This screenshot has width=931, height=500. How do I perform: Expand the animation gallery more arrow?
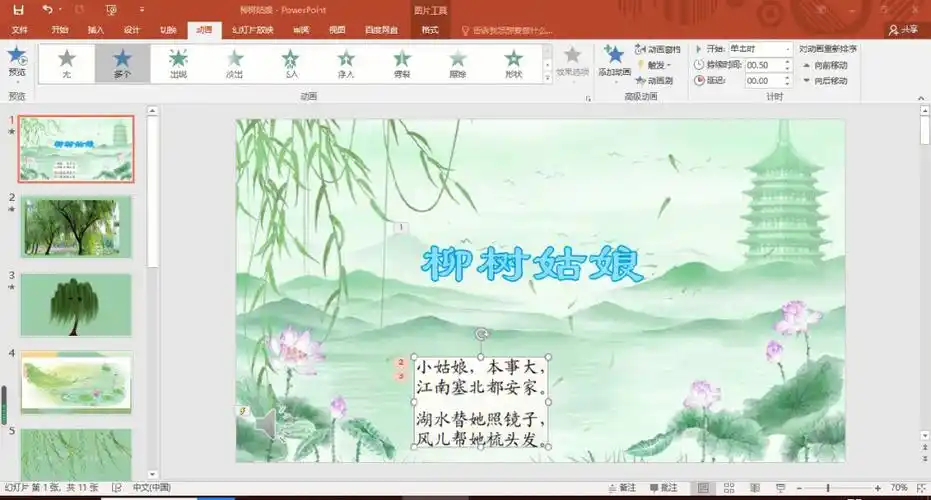pyautogui.click(x=547, y=78)
